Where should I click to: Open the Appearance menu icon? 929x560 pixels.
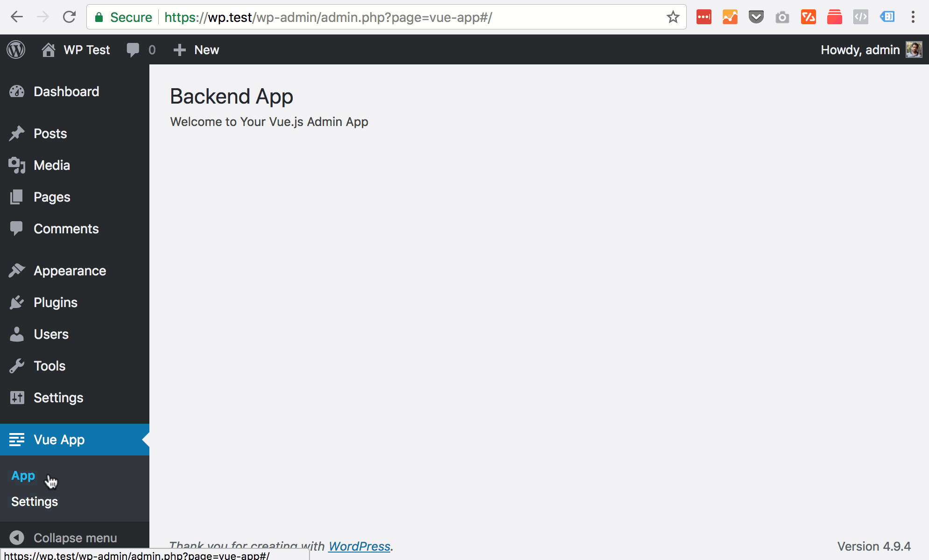click(17, 271)
